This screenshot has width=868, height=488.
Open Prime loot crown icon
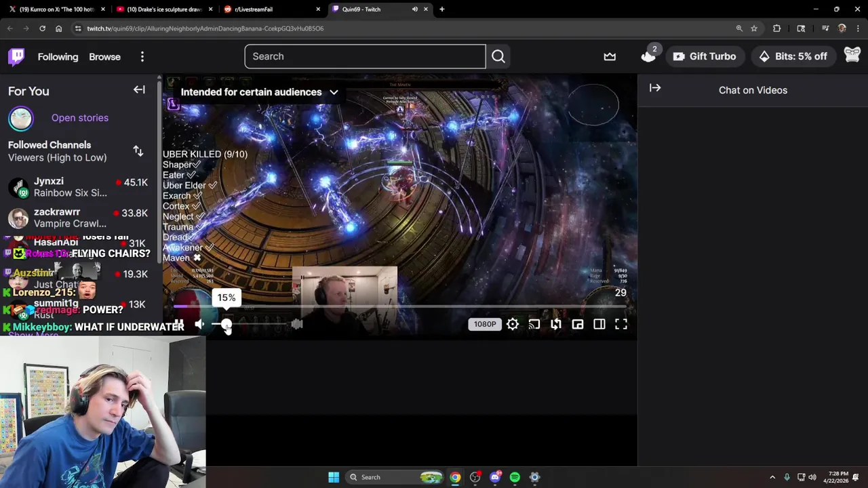tap(610, 56)
